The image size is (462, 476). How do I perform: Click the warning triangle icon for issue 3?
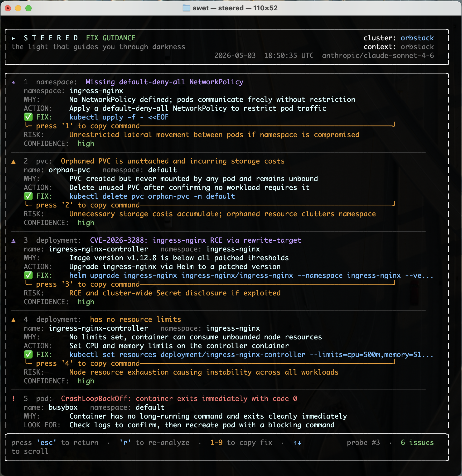coord(13,241)
